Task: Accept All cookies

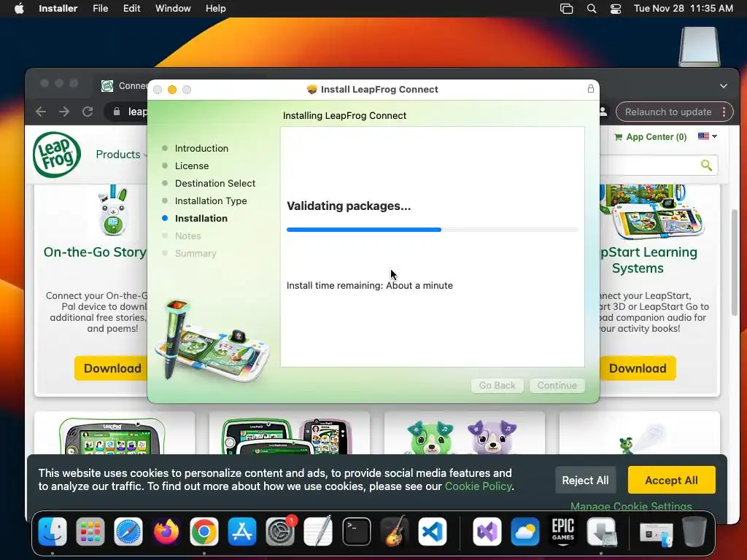Action: [x=671, y=480]
